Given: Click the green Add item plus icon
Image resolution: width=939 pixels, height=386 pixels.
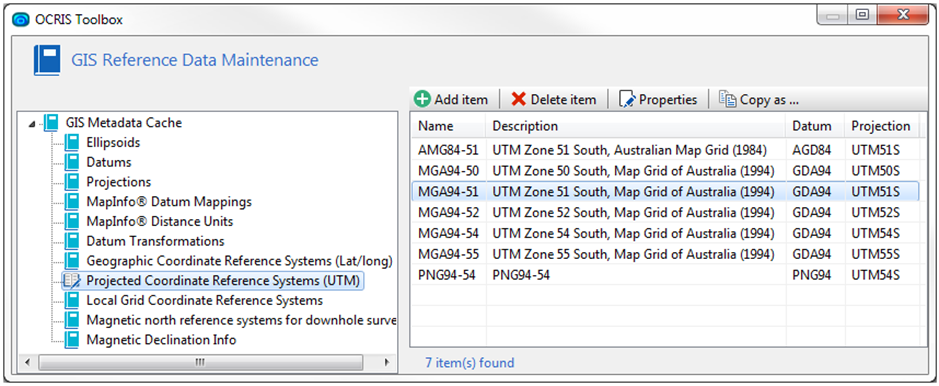Looking at the screenshot, I should (x=422, y=99).
